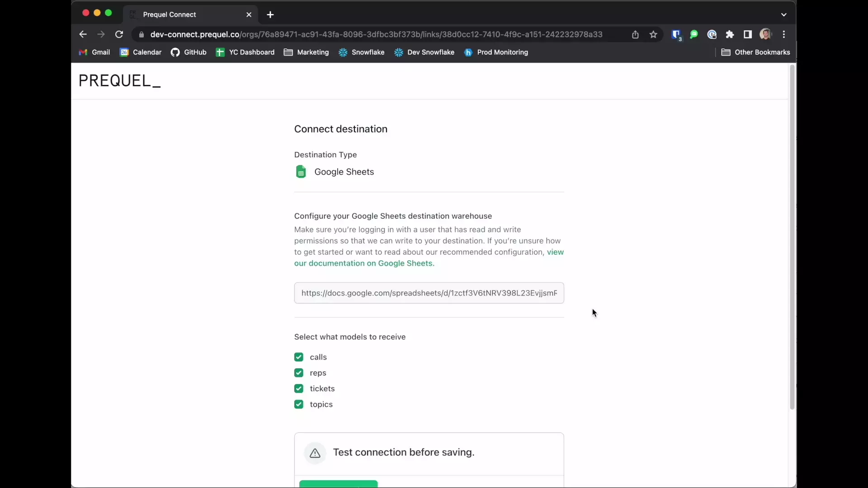
Task: Open Chrome three-dot menu
Action: [784, 34]
